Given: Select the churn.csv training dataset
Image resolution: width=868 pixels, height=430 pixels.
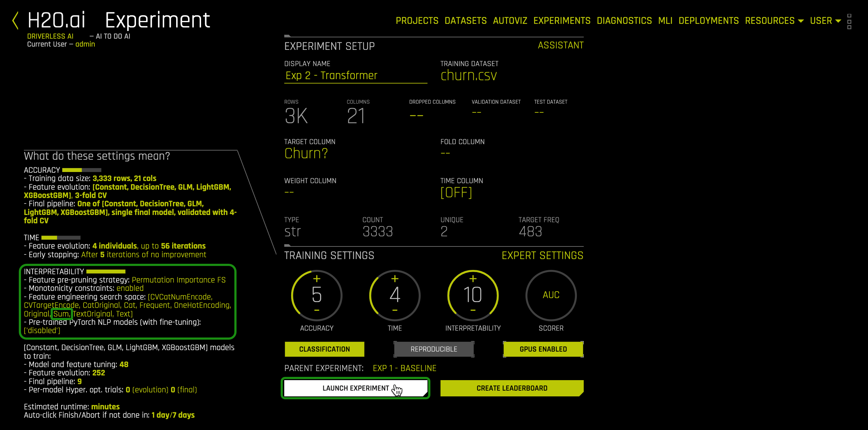Looking at the screenshot, I should pyautogui.click(x=469, y=76).
